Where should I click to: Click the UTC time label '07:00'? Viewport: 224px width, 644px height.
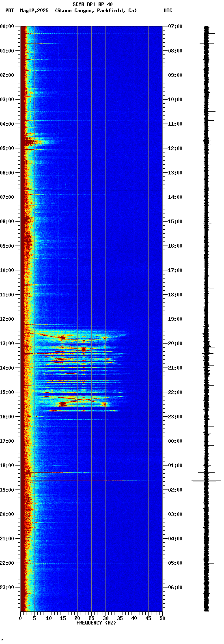tap(175, 26)
